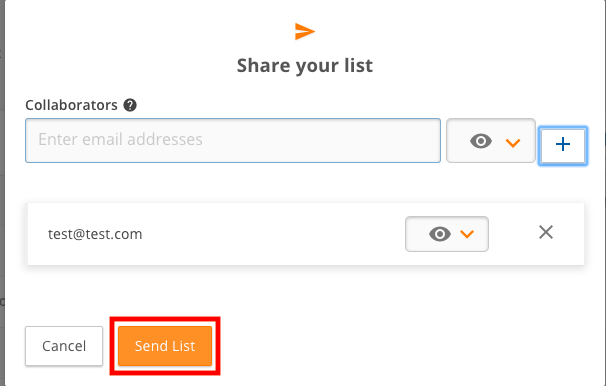Click the dimmed background left of dialog
The image size is (606, 386).
[x=2, y=193]
